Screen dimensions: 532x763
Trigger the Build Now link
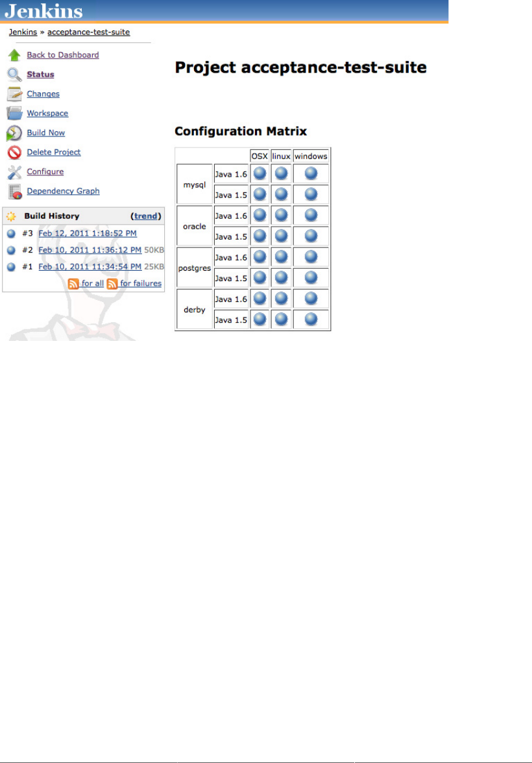[x=45, y=133]
